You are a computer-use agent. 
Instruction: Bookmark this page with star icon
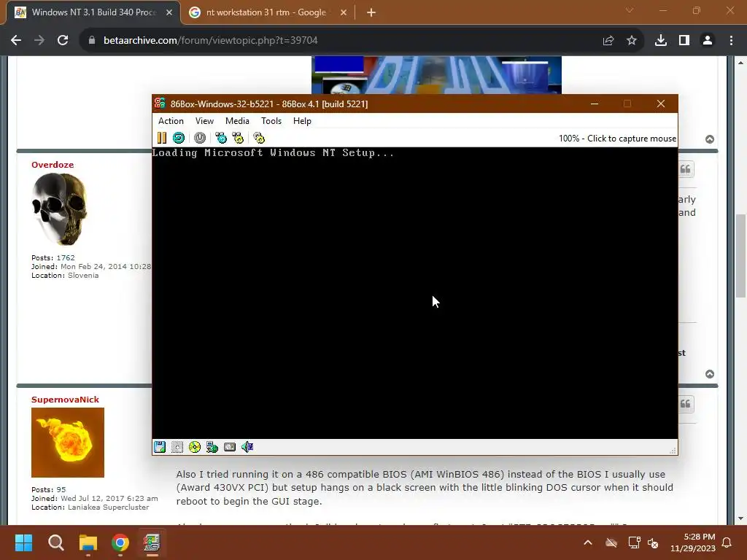632,41
